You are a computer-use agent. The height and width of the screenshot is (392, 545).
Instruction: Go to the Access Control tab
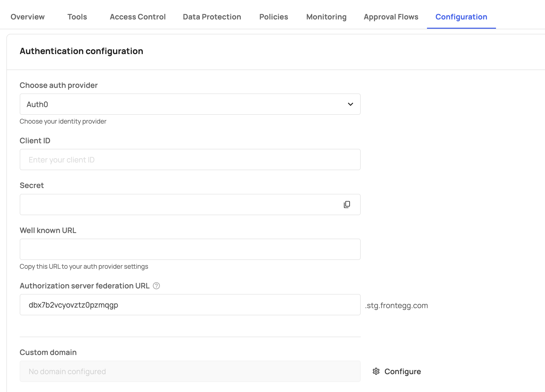(x=137, y=17)
